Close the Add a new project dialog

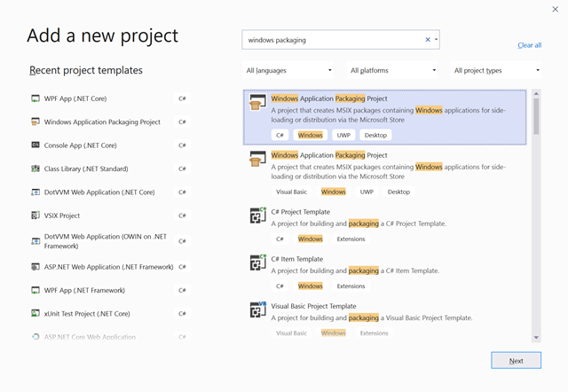click(x=555, y=9)
